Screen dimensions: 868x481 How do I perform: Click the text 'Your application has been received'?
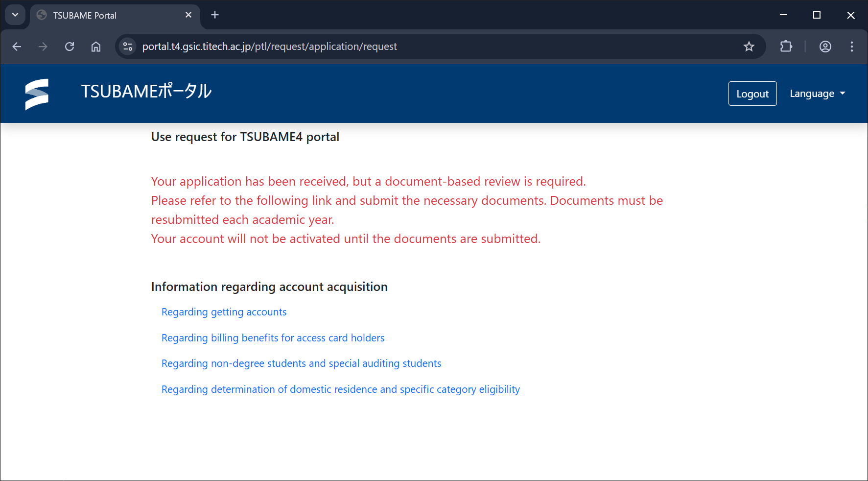(x=249, y=182)
